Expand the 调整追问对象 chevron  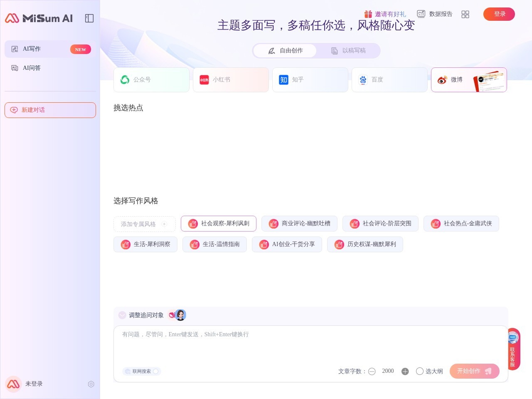click(122, 315)
